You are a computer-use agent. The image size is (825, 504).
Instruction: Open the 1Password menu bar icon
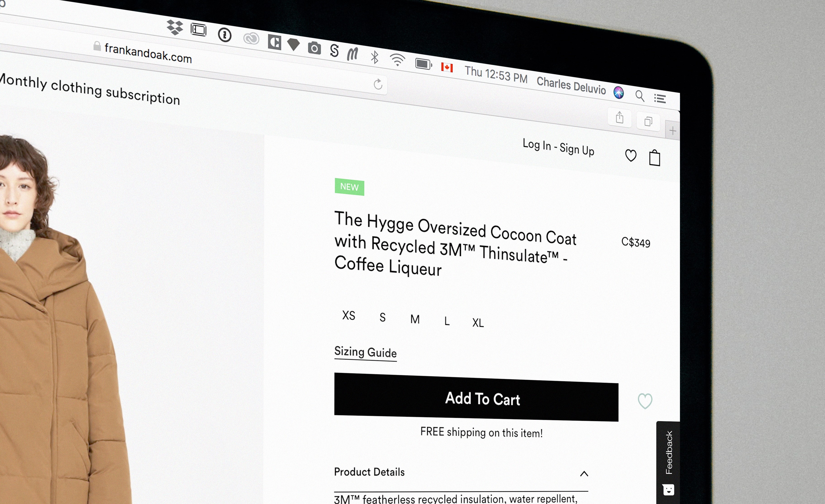pos(225,34)
